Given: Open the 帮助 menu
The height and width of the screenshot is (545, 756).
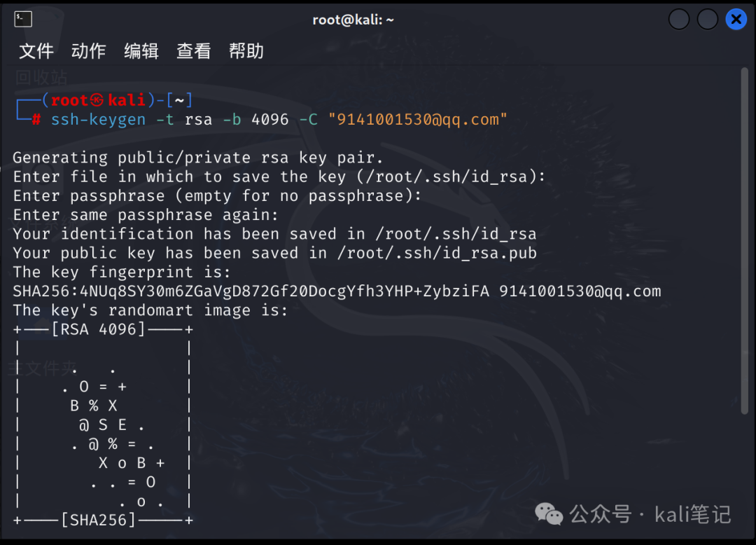Looking at the screenshot, I should 246,51.
